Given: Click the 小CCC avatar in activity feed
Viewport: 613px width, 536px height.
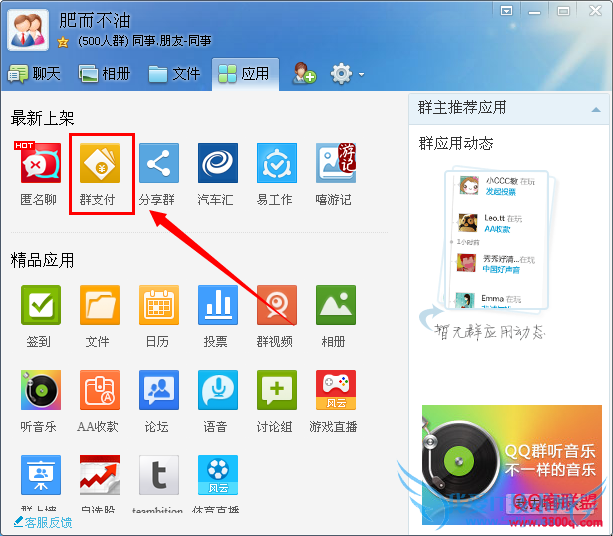Looking at the screenshot, I should pos(469,185).
